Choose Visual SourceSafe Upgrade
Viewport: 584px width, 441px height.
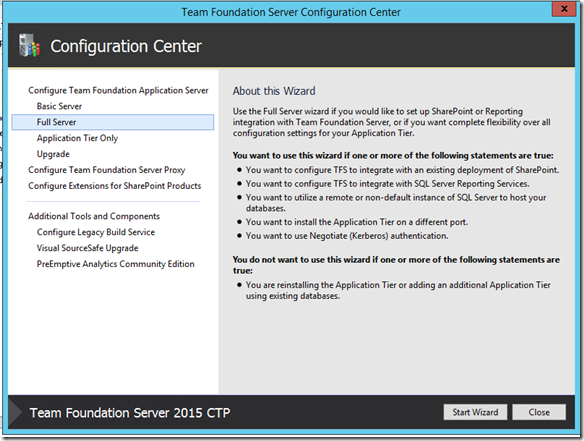87,248
